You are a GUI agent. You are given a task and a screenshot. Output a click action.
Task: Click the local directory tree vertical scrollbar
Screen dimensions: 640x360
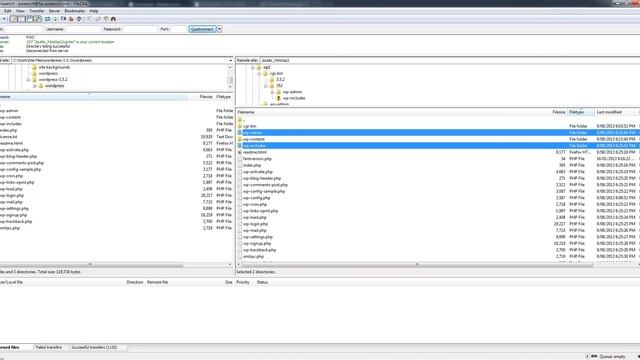coord(230,77)
